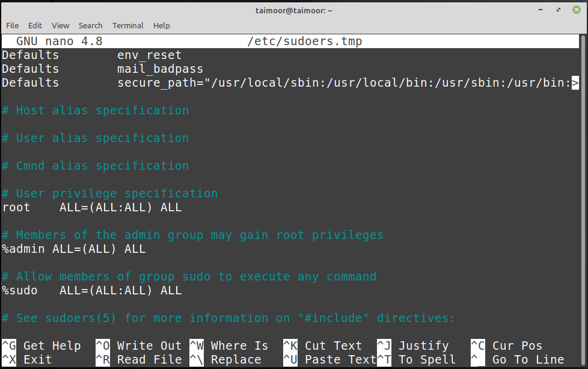588x369 pixels.
Task: Open the Edit menu
Action: click(x=35, y=25)
